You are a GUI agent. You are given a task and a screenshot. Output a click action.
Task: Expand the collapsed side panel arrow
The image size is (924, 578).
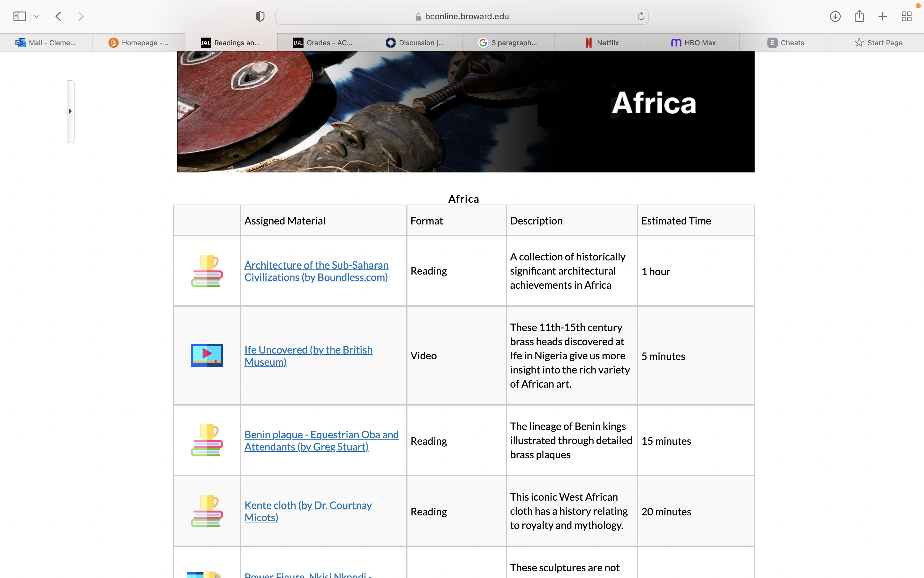(70, 111)
